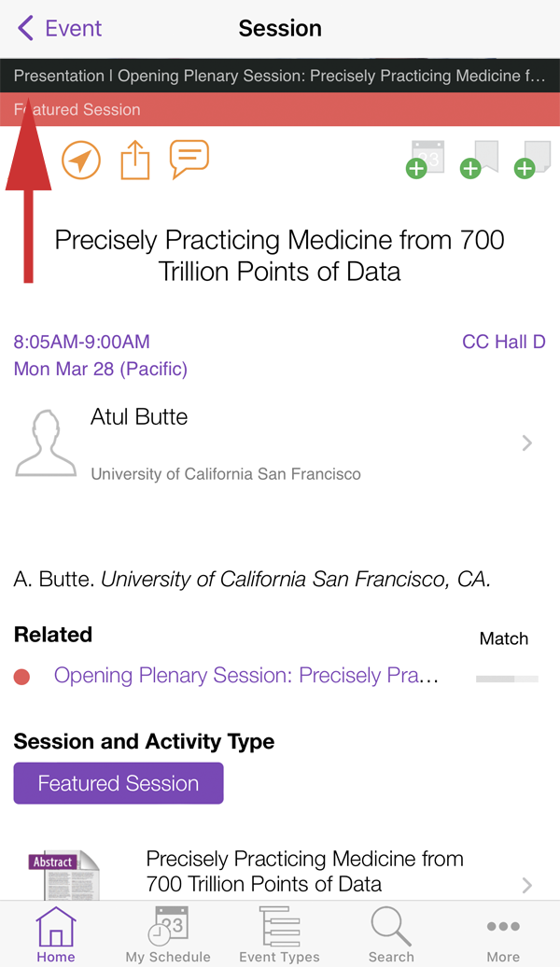Go back to Event screen

tap(60, 28)
